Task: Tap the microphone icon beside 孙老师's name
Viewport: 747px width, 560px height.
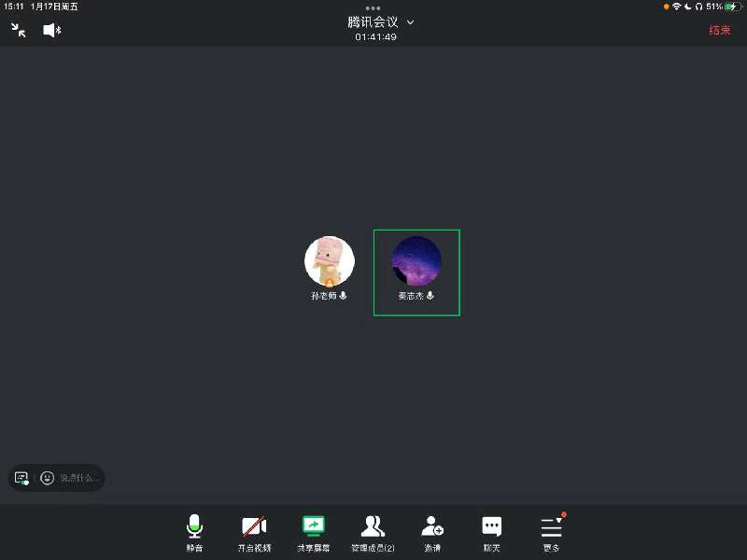Action: point(343,296)
